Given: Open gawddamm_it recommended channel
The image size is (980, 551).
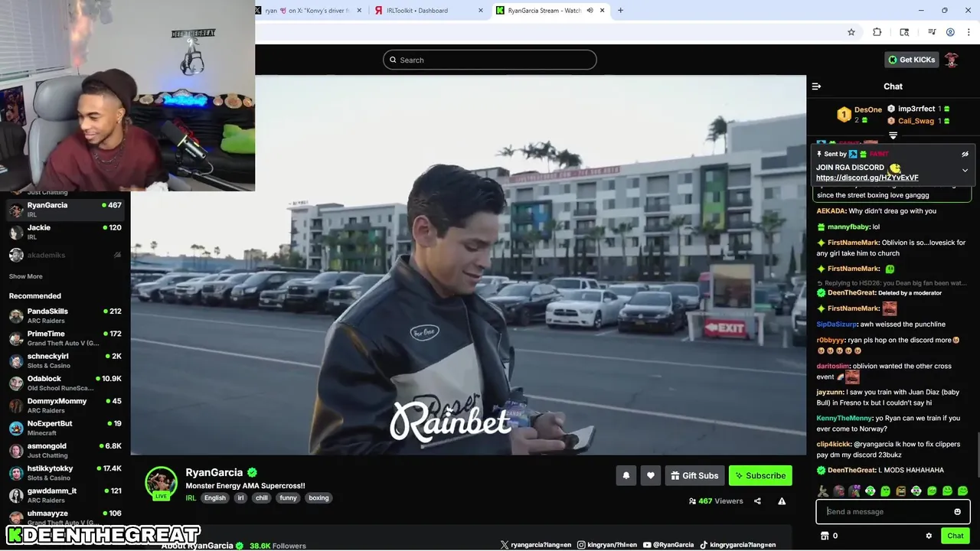Looking at the screenshot, I should [65, 494].
